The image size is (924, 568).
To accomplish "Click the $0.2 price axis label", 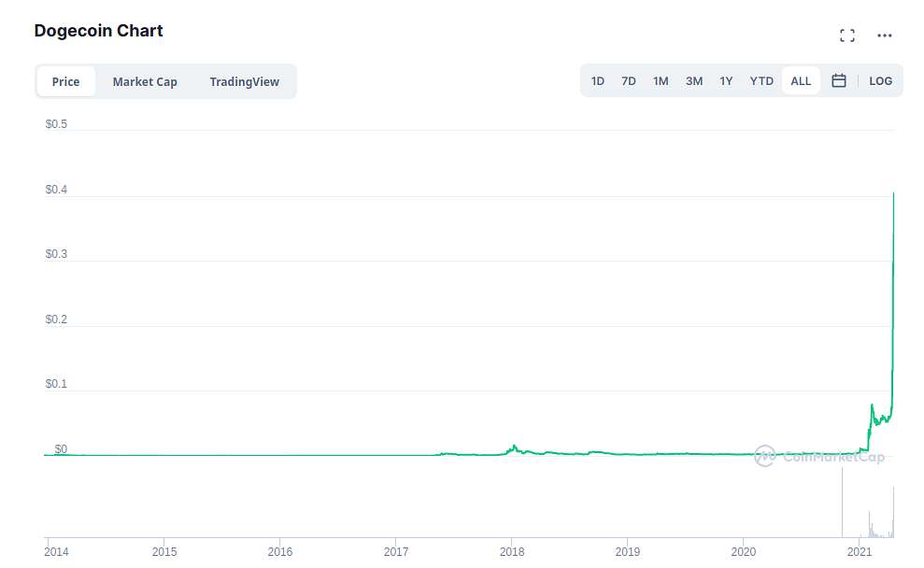I will (56, 319).
